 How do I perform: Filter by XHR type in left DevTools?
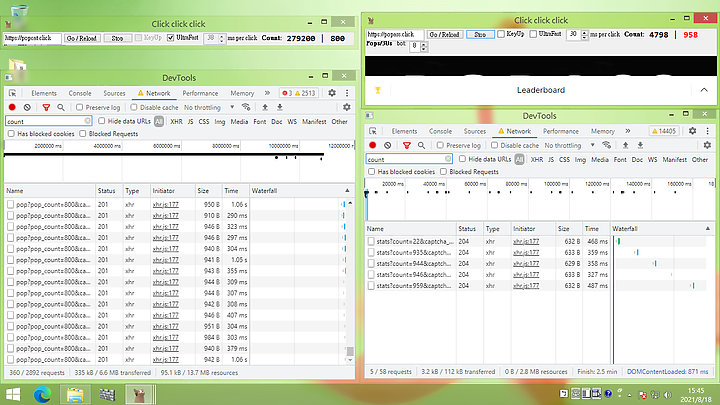pos(176,121)
